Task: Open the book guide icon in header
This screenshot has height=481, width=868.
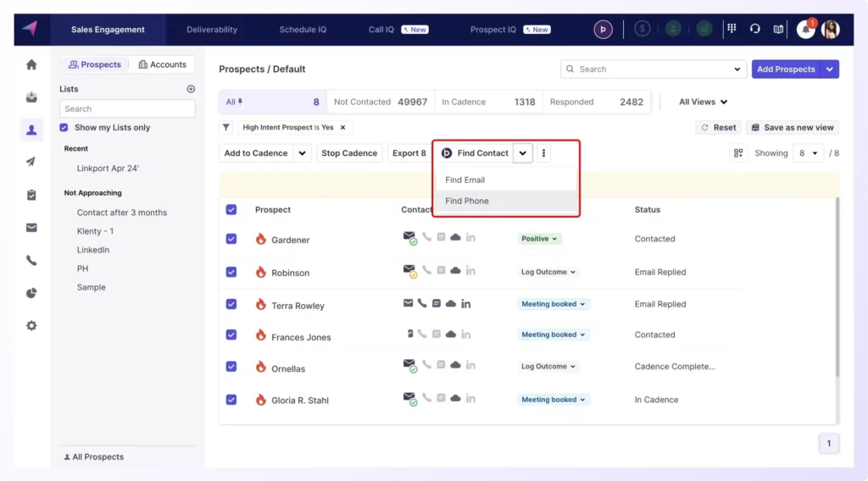Action: 778,30
